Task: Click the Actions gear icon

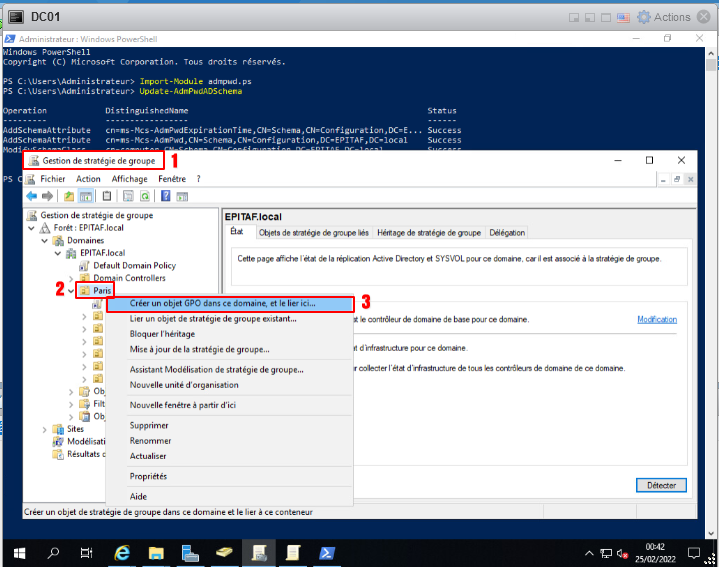Action: pyautogui.click(x=643, y=17)
